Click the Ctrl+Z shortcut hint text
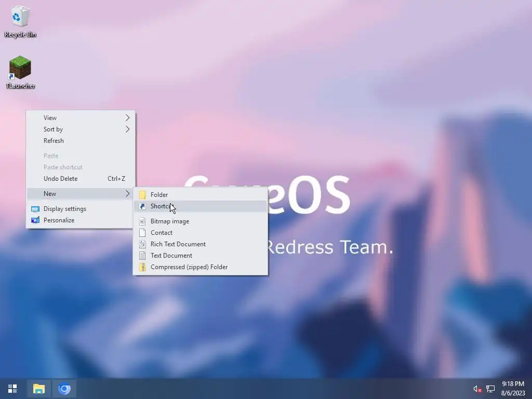This screenshot has width=532, height=399. point(116,179)
